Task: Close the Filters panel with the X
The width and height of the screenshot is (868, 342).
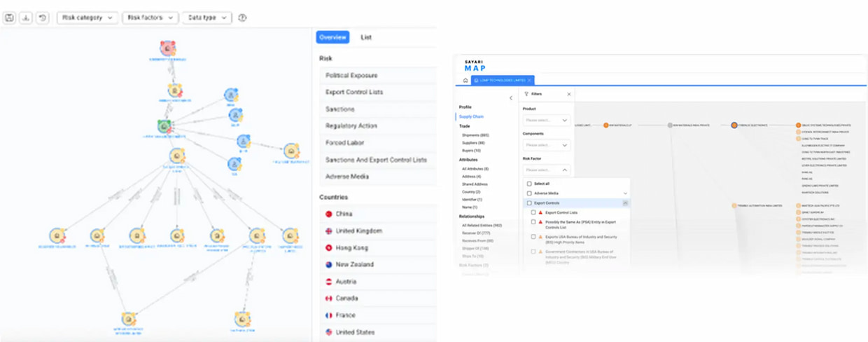Action: (x=568, y=94)
